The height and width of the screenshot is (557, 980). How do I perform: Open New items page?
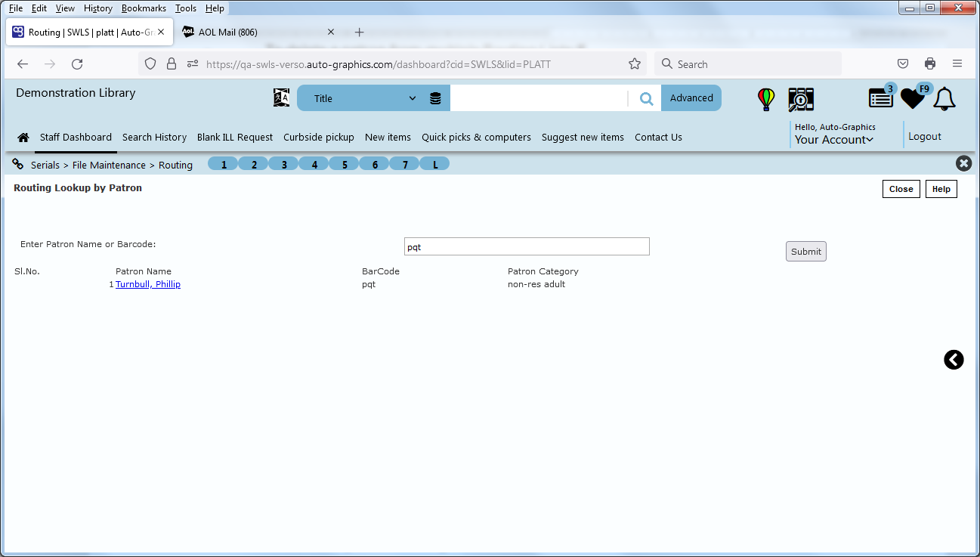point(388,138)
